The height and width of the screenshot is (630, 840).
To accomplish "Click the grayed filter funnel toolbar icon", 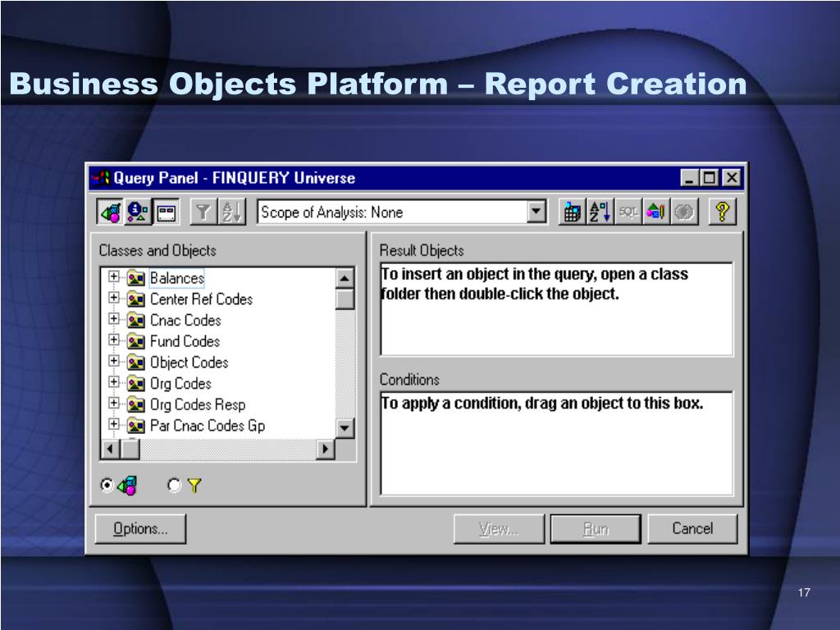I will (x=203, y=212).
